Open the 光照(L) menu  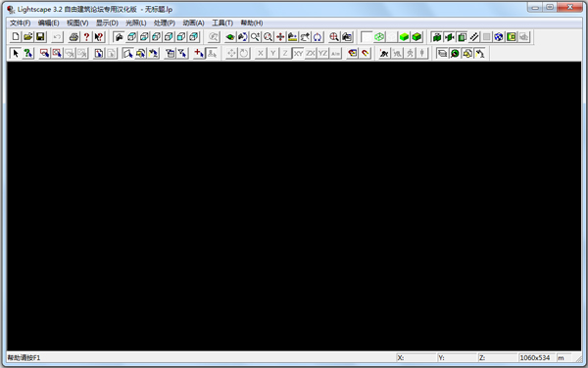point(136,23)
